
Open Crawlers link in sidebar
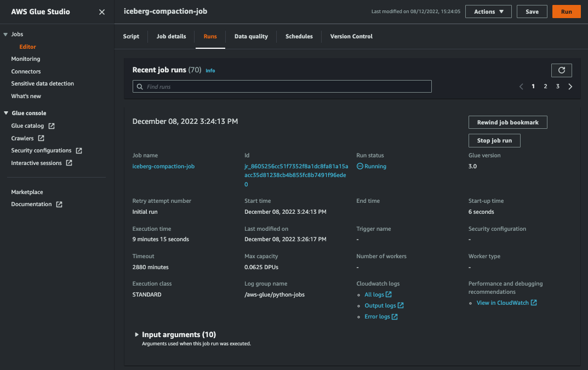coord(22,138)
